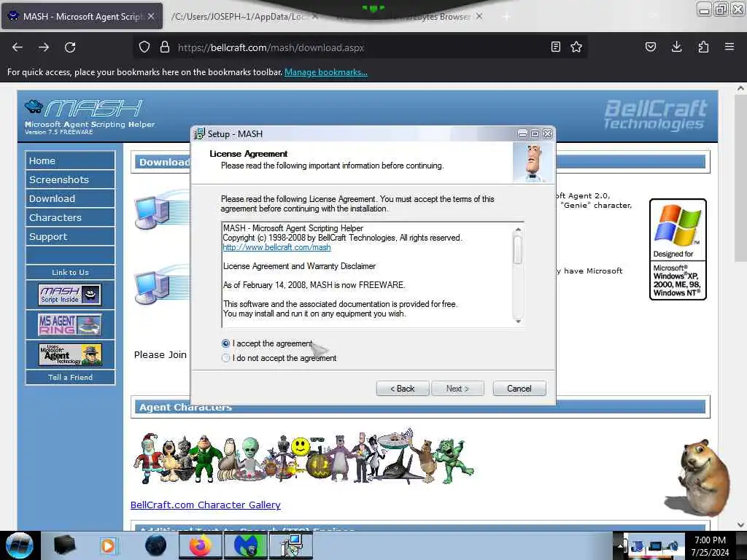
Task: Go forward with the browser forward arrow
Action: 44,47
